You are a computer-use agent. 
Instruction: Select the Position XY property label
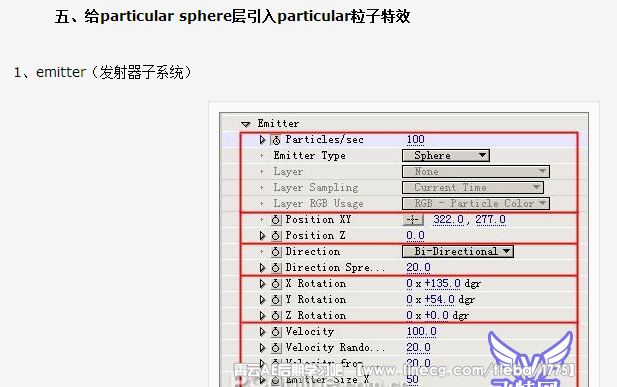coord(318,219)
